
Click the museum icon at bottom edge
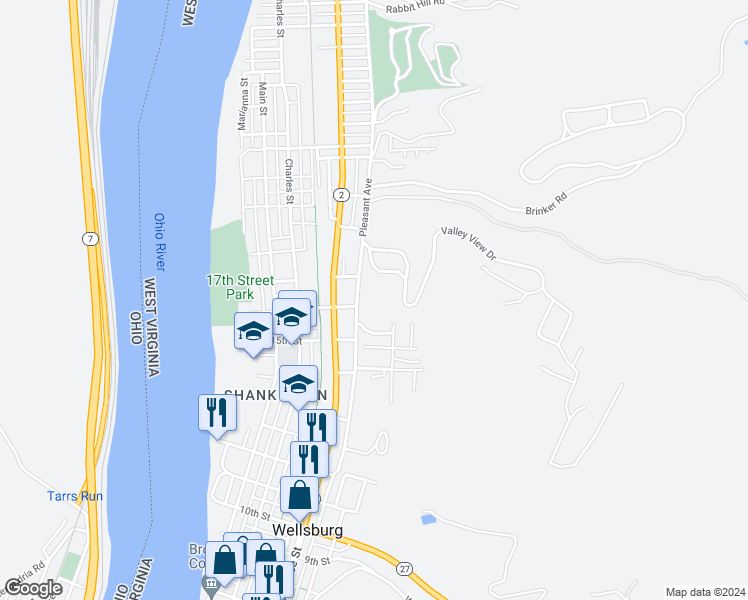211,586
